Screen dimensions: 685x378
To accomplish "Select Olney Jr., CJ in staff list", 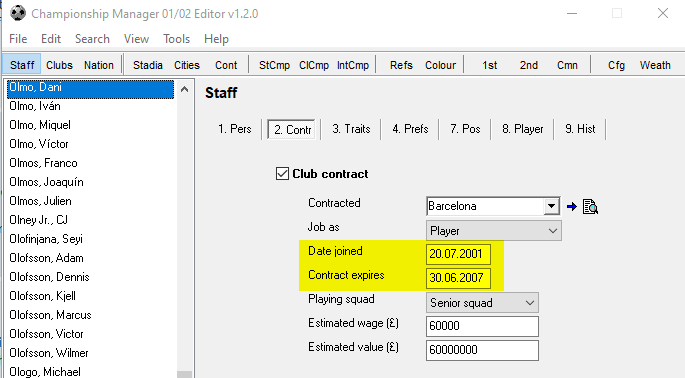I will click(91, 220).
